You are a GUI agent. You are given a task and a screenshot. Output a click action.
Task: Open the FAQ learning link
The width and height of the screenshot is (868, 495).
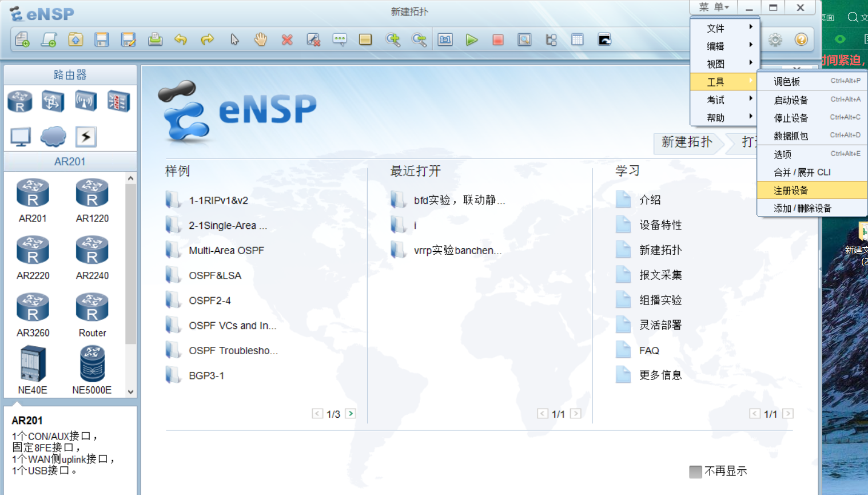[x=649, y=350]
